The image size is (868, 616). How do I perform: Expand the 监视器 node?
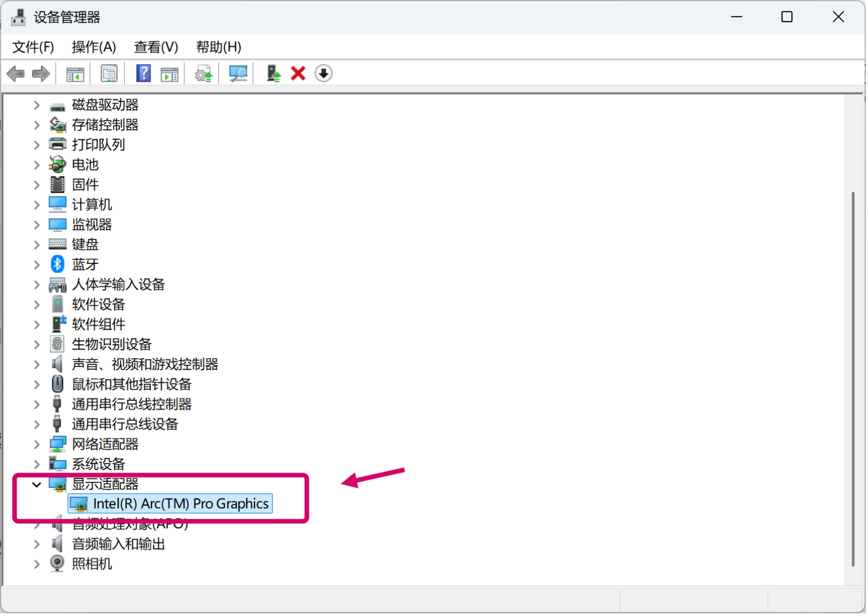[x=37, y=225]
